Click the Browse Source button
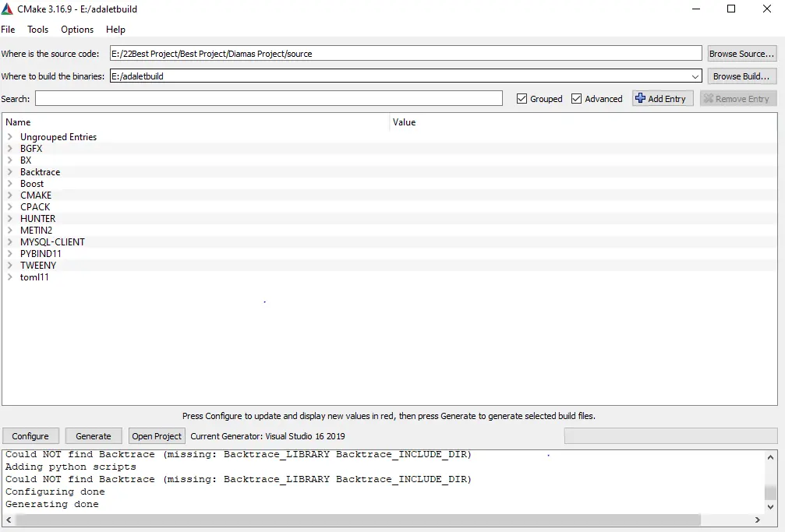785x532 pixels. click(742, 54)
